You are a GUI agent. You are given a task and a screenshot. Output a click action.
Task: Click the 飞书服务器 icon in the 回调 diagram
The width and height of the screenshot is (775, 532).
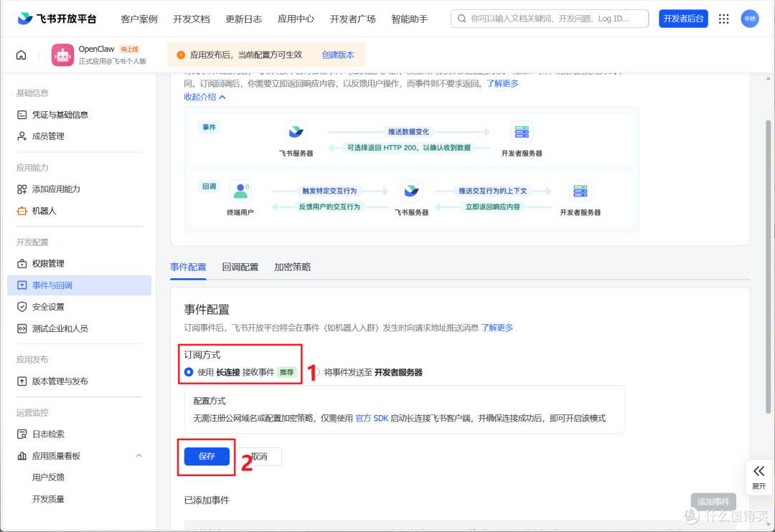click(411, 191)
